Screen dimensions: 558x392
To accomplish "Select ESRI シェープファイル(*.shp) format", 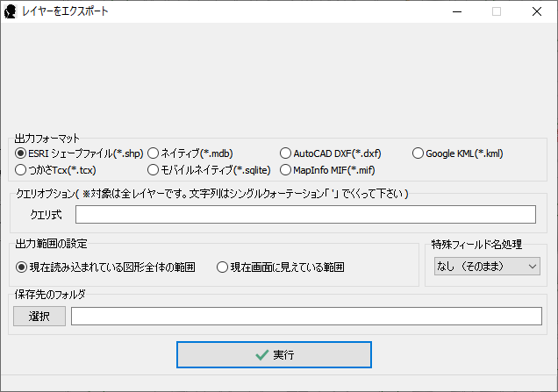I will click(x=22, y=153).
